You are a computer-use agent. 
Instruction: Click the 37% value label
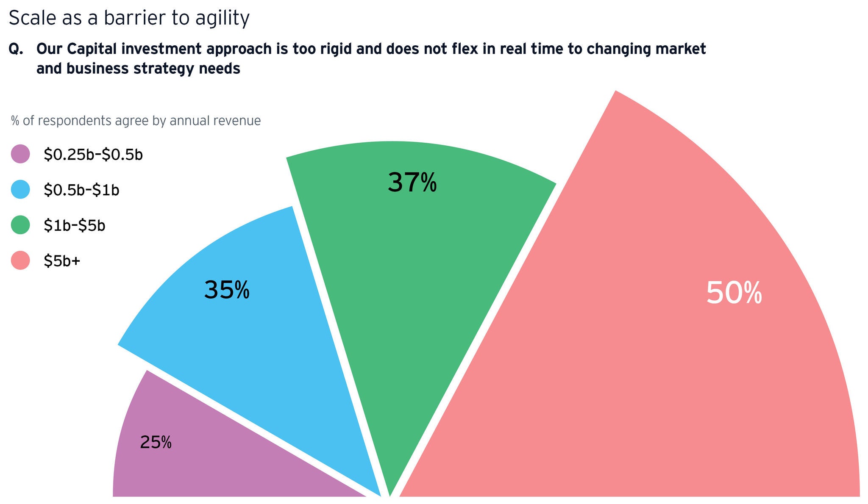click(412, 183)
